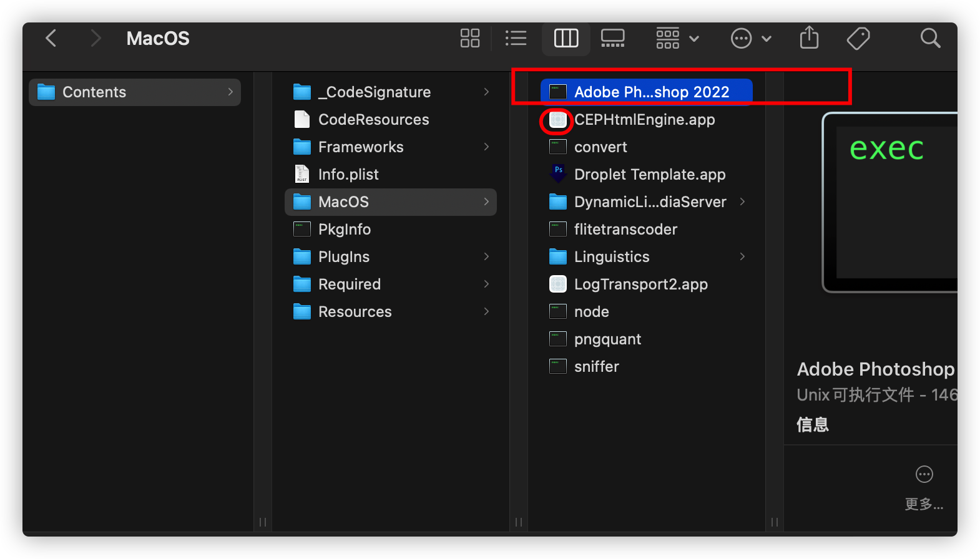Open the Resources folder
Image resolution: width=980 pixels, height=559 pixels.
click(391, 312)
